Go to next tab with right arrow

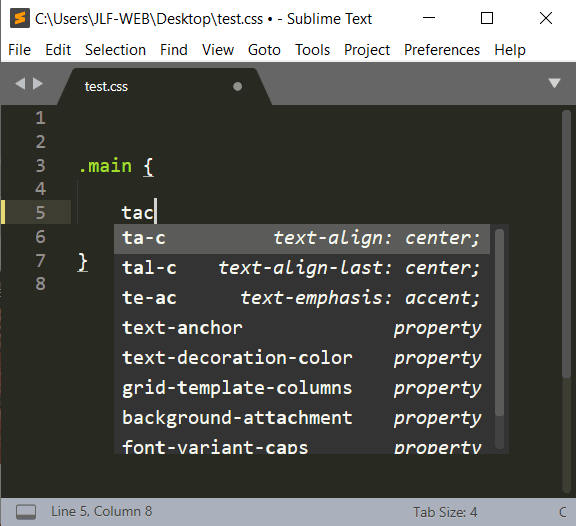point(38,83)
